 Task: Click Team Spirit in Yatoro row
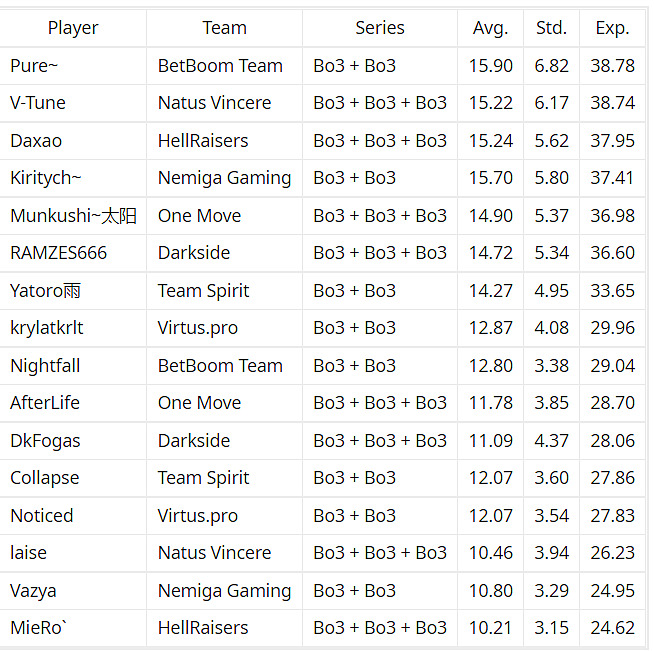203,291
